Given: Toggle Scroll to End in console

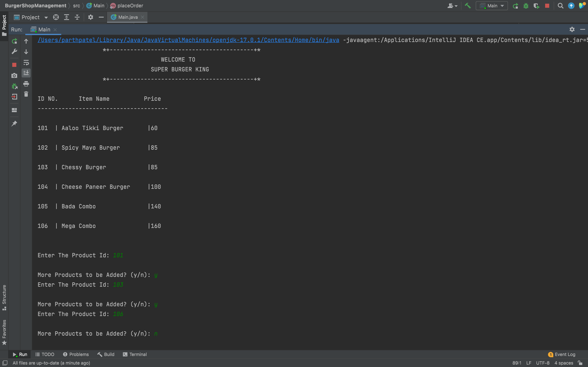Looking at the screenshot, I should 26,73.
